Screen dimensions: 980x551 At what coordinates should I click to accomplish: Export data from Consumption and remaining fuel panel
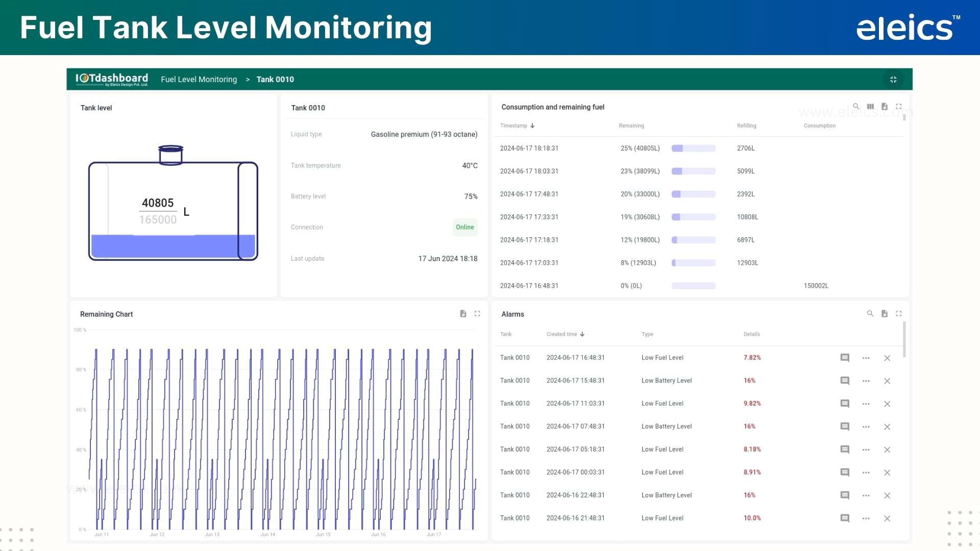[885, 107]
